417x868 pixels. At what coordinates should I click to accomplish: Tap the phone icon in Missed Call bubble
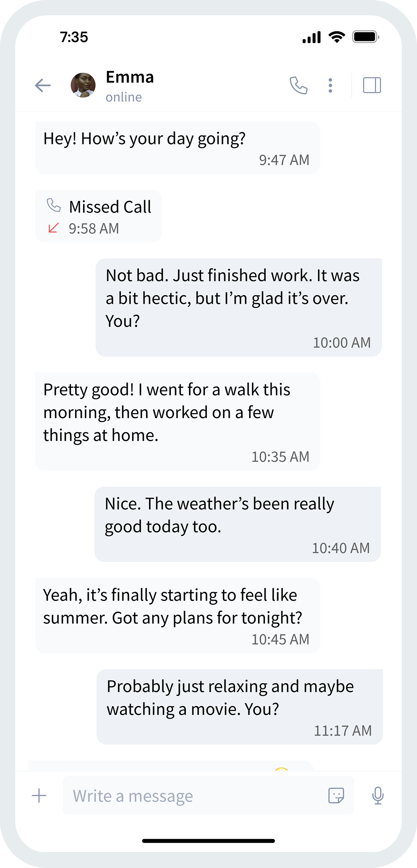coord(54,205)
